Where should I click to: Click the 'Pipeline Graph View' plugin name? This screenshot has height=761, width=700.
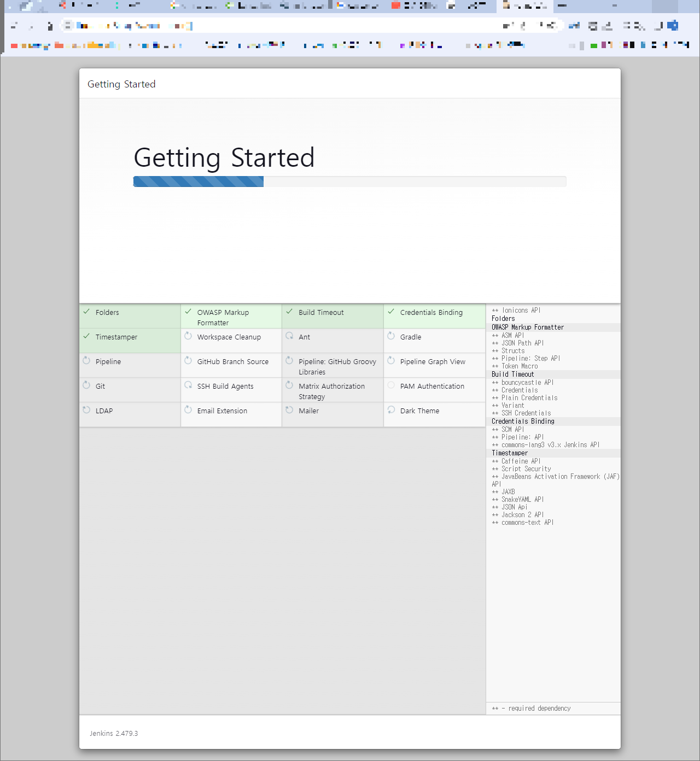click(433, 361)
